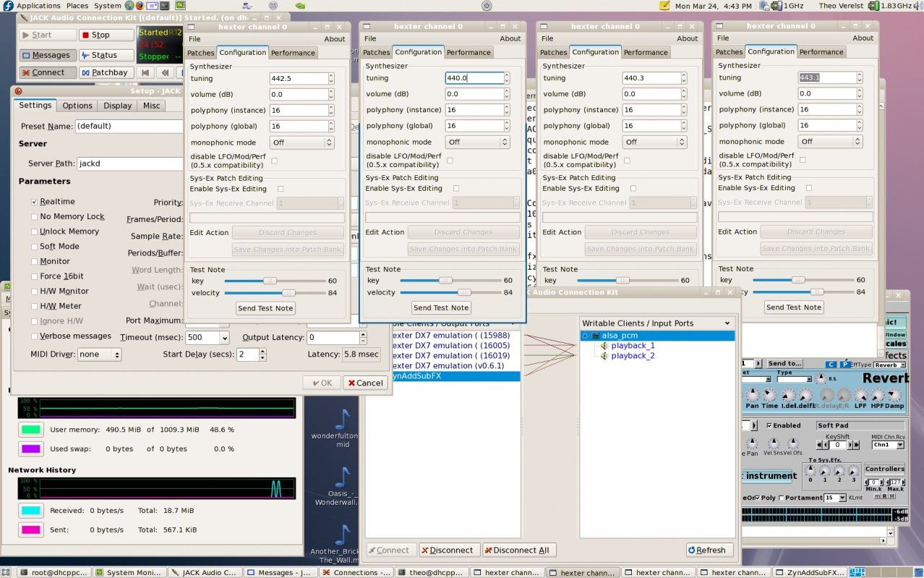Open Patches tab in 442.5 hexter window
This screenshot has width=924, height=578.
[201, 53]
